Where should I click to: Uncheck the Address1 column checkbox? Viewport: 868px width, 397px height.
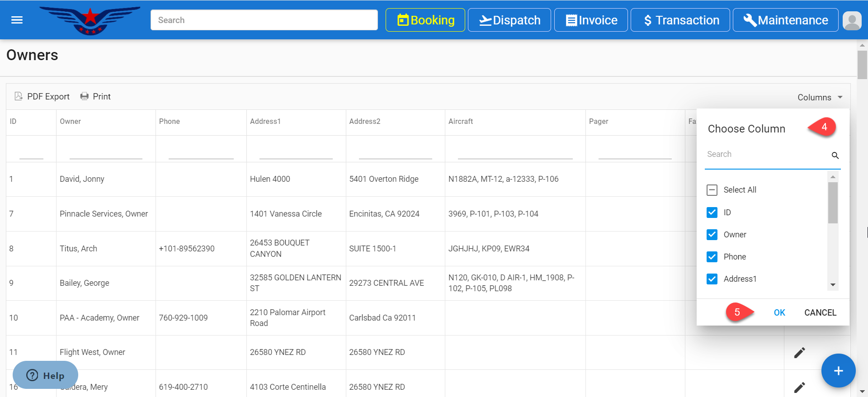(712, 279)
